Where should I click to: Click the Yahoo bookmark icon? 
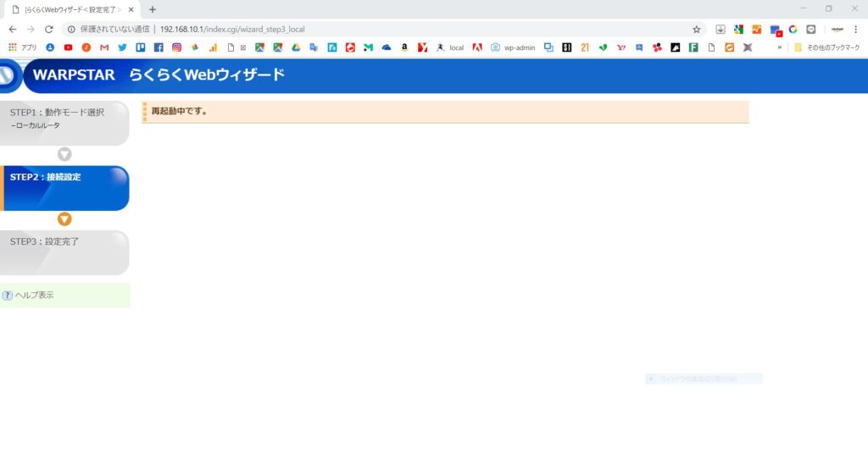pos(621,47)
